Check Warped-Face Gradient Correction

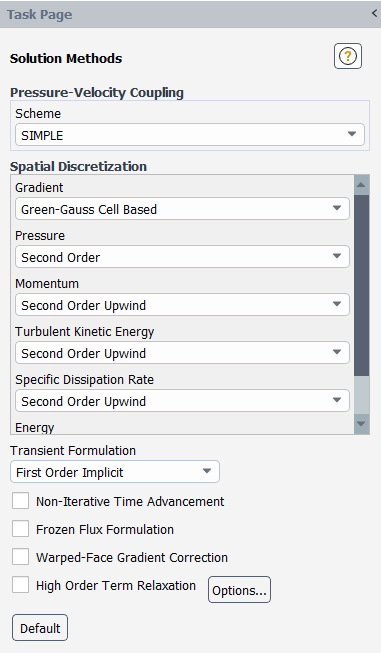(20, 557)
